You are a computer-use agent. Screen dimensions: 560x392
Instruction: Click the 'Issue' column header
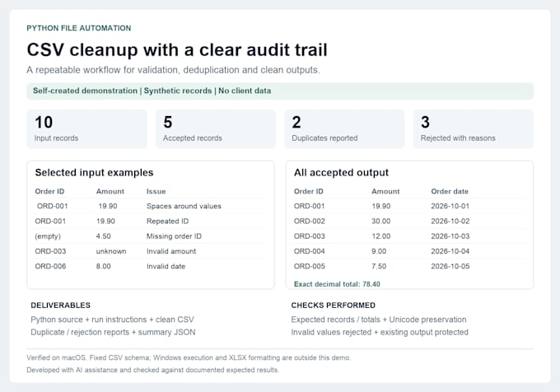click(x=156, y=191)
